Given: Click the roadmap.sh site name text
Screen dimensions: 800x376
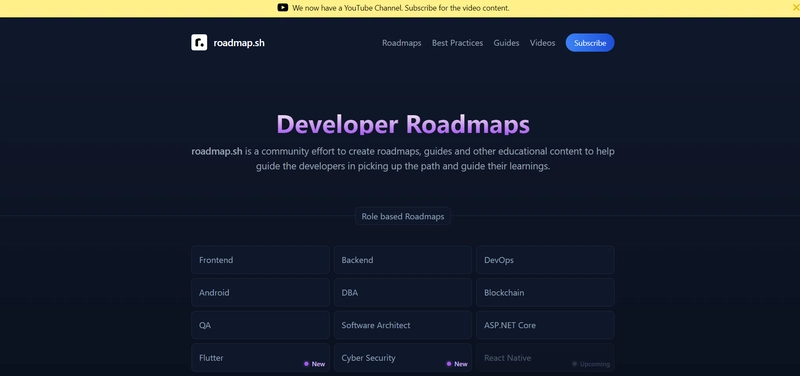Looking at the screenshot, I should tap(239, 43).
